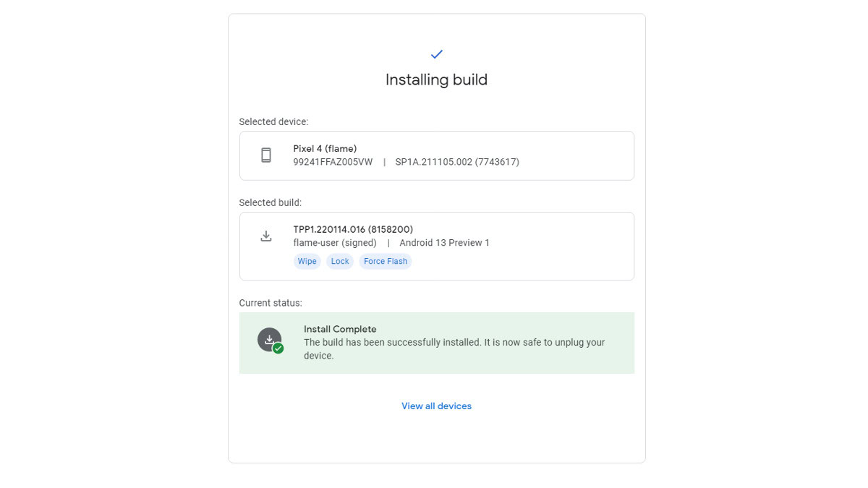Click the phone icon in the device card

(x=266, y=155)
